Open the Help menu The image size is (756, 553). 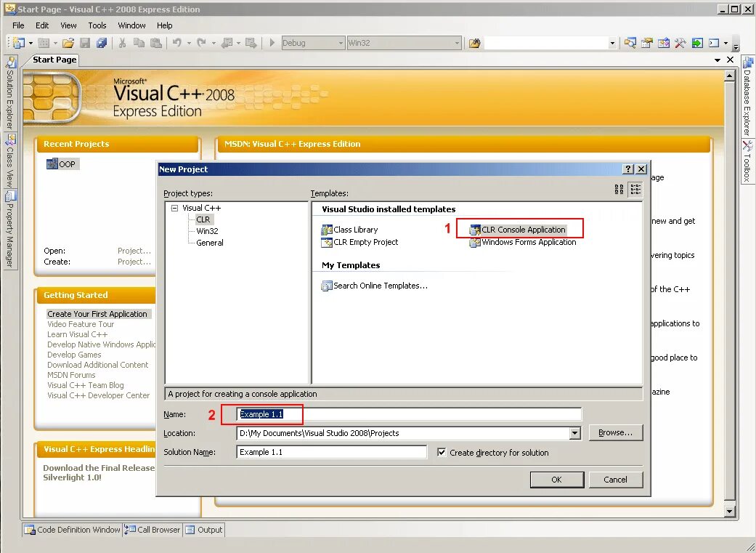click(x=164, y=25)
